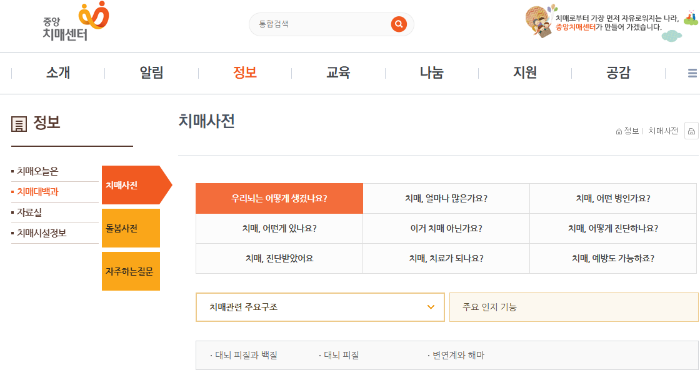
Task: Click the chevron on 치매관련 주요구조
Action: click(431, 307)
